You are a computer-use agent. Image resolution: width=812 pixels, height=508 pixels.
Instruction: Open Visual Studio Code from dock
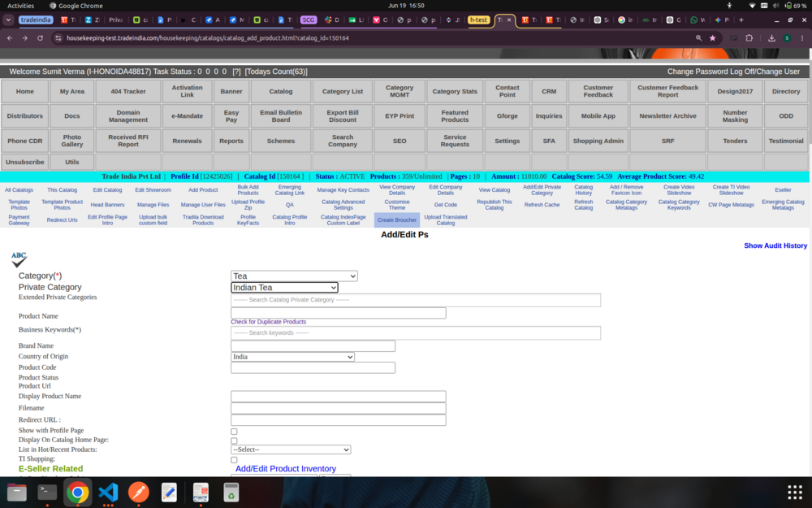108,492
